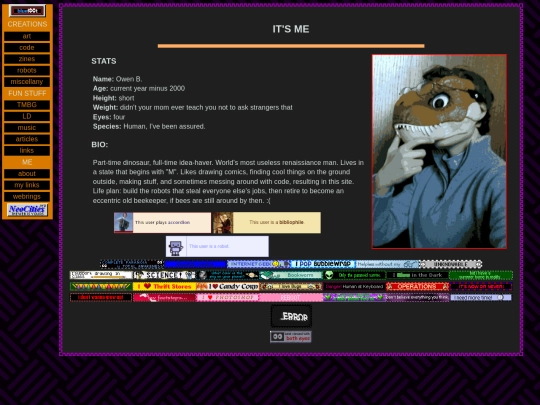Open the code page
The height and width of the screenshot is (405, 540).
(x=27, y=48)
